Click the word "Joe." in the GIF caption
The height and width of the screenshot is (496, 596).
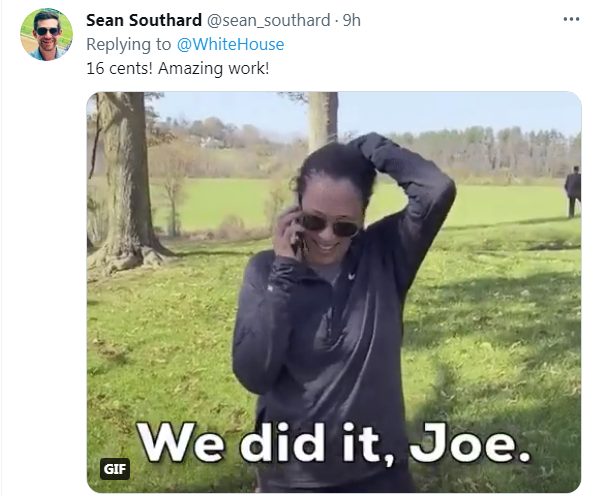(x=470, y=442)
